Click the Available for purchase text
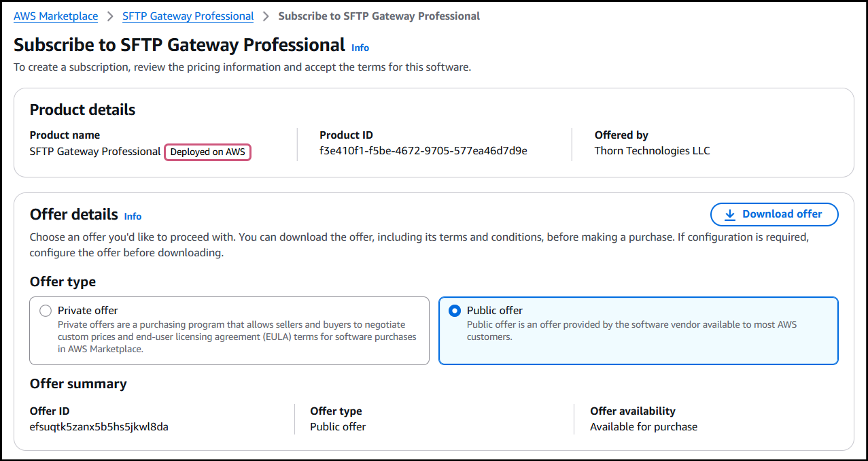The width and height of the screenshot is (868, 461). pyautogui.click(x=643, y=427)
